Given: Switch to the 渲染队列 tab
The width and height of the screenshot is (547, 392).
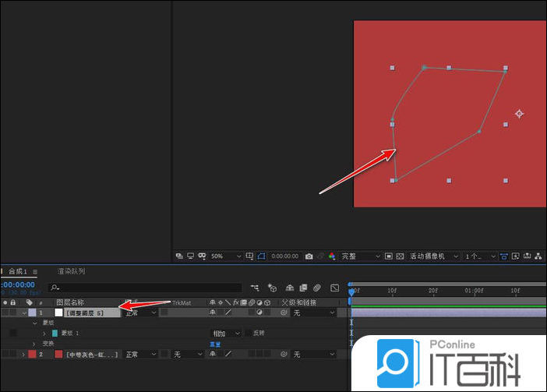Looking at the screenshot, I should point(71,271).
